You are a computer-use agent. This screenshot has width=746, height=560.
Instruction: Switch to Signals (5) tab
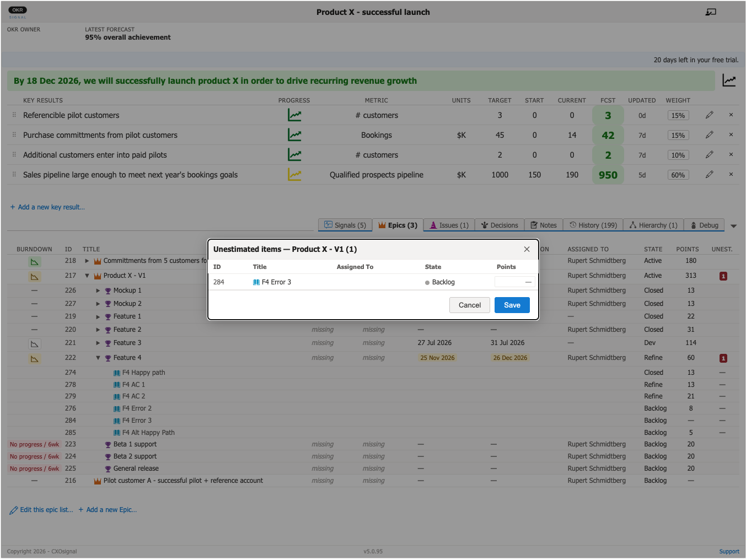pyautogui.click(x=345, y=225)
